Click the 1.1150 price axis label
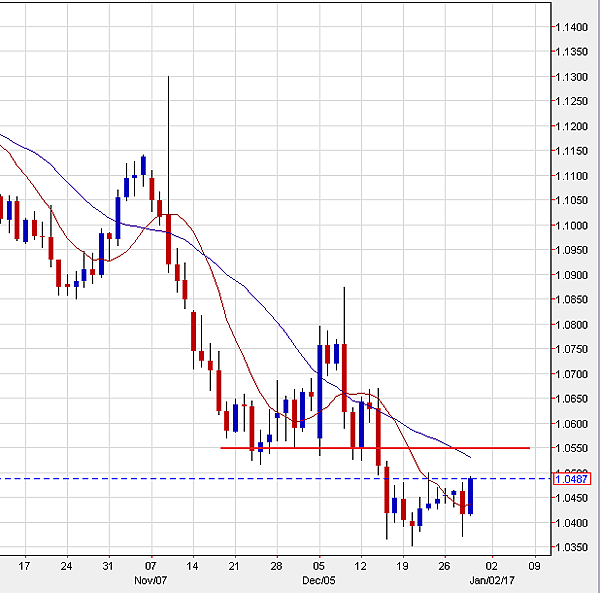Viewport: 600px width, 593px height. click(571, 151)
